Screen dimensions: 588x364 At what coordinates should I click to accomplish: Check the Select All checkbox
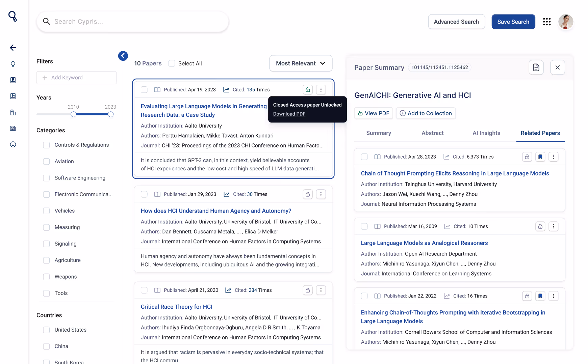[172, 63]
